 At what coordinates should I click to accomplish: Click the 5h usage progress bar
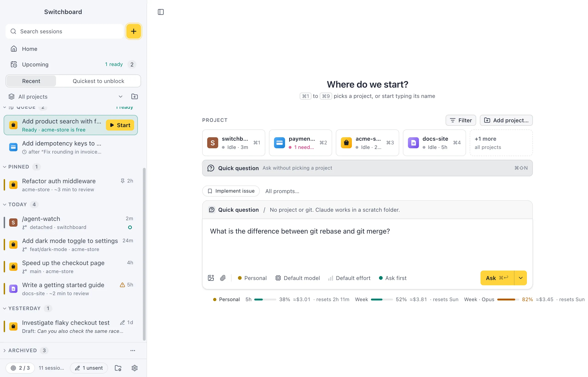(265, 299)
